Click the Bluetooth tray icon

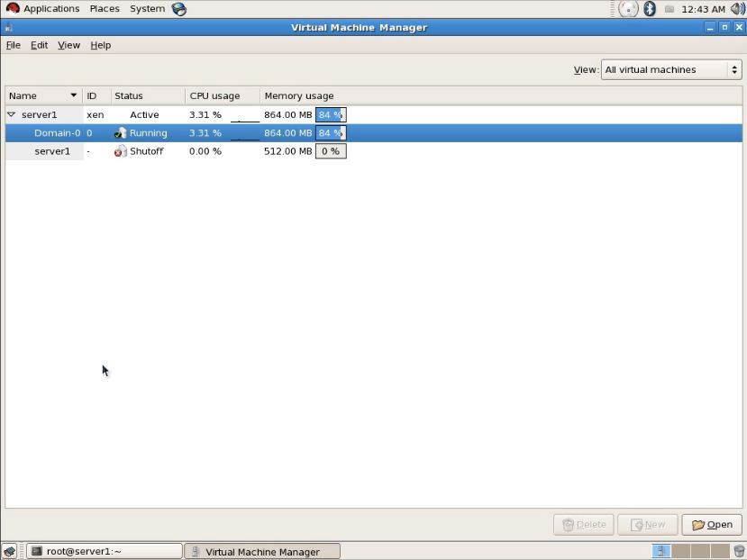[650, 9]
